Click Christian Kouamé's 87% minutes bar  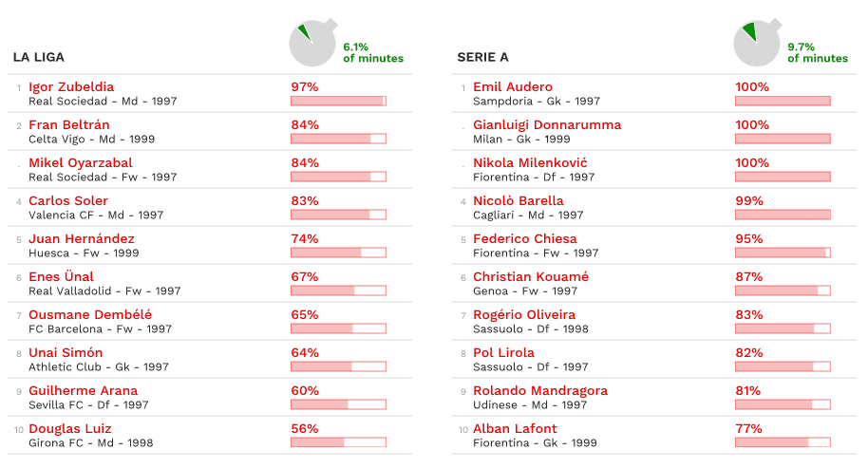coord(783,291)
